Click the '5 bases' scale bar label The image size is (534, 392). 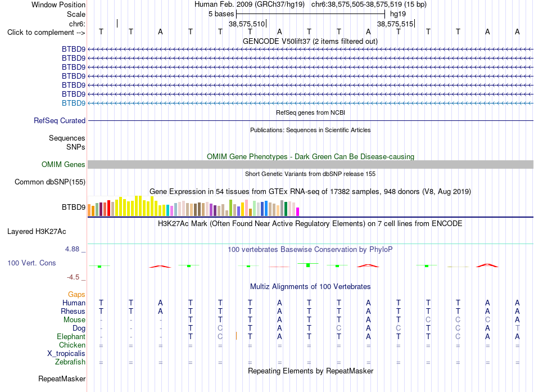pyautogui.click(x=221, y=14)
